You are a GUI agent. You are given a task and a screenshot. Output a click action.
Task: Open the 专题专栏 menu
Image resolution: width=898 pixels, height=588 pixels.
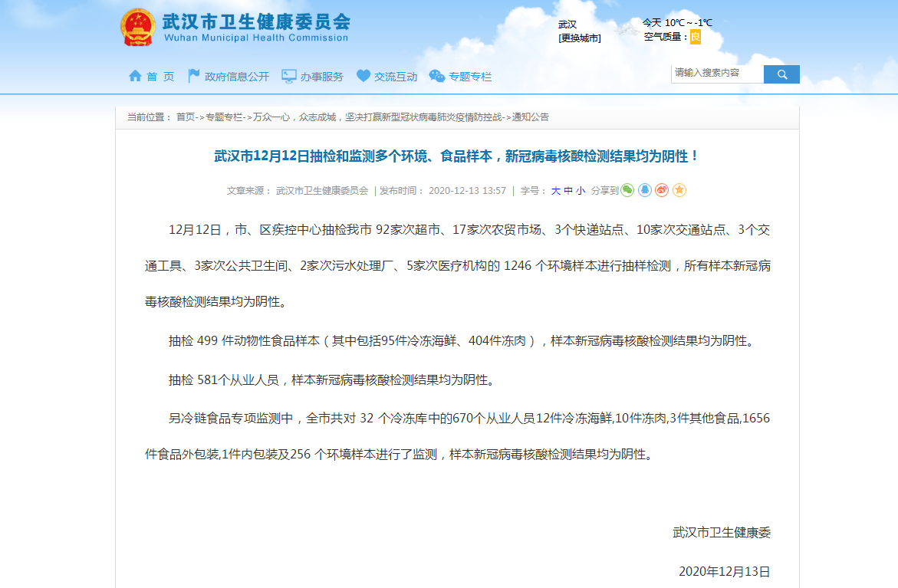click(470, 77)
